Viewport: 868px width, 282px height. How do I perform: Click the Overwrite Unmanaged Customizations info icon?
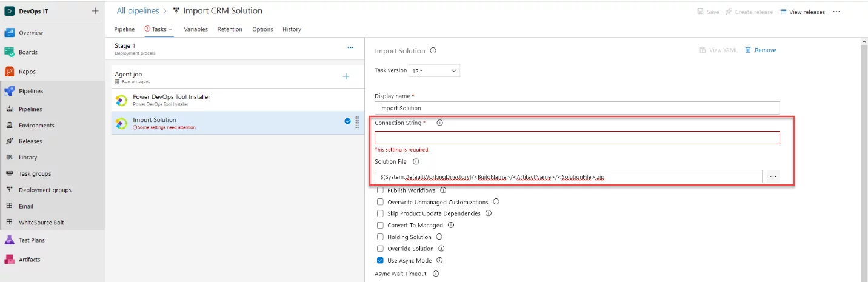coord(496,202)
